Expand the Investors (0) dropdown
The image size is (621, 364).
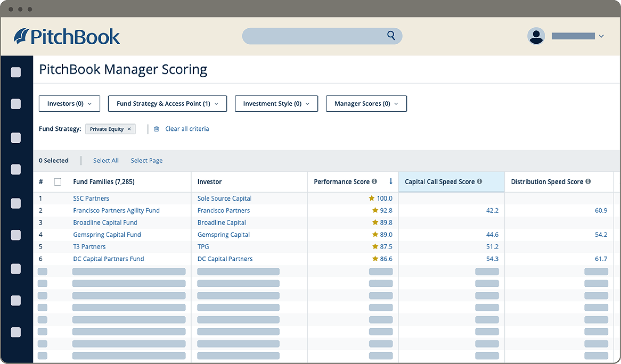tap(70, 104)
